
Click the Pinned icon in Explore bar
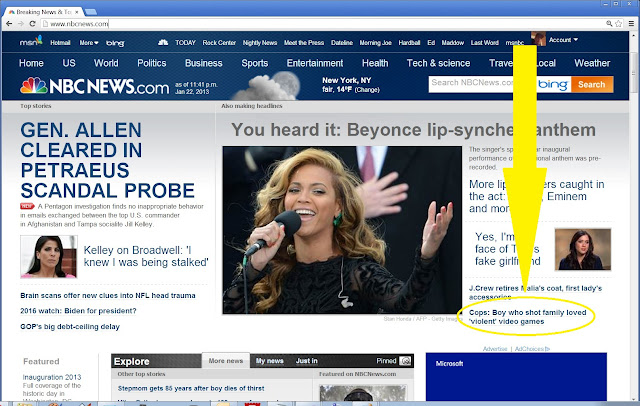pyautogui.click(x=405, y=361)
